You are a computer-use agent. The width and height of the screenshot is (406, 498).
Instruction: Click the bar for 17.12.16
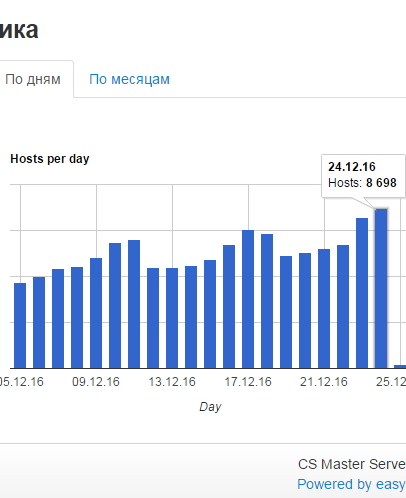click(248, 299)
